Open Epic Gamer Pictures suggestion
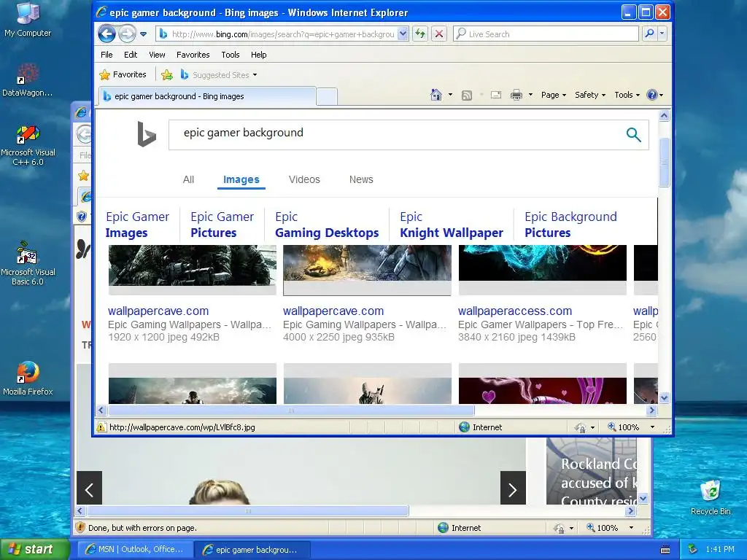 click(222, 225)
